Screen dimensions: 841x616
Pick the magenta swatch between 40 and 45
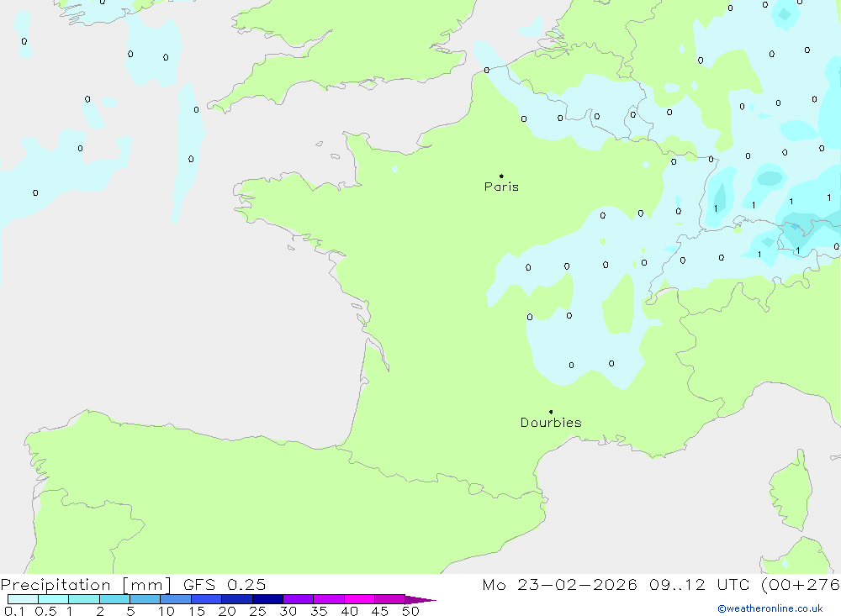(359, 599)
